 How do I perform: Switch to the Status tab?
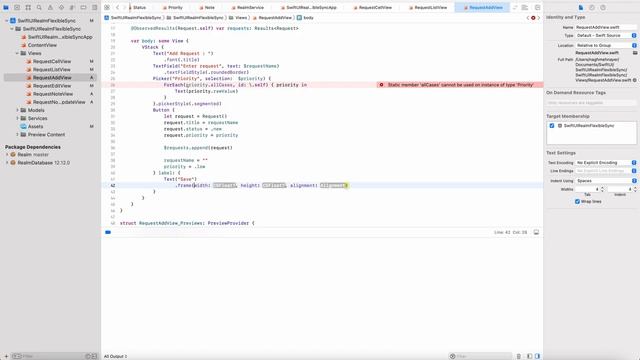coord(138,7)
